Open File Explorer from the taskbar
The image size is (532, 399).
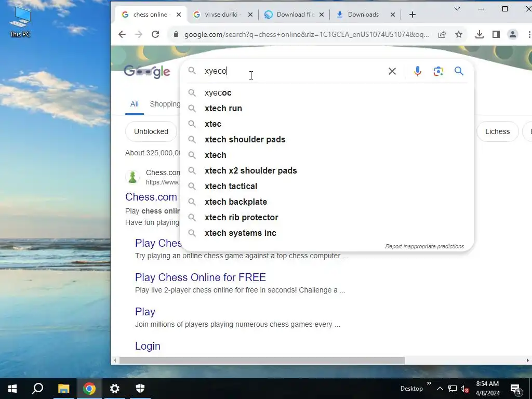63,389
